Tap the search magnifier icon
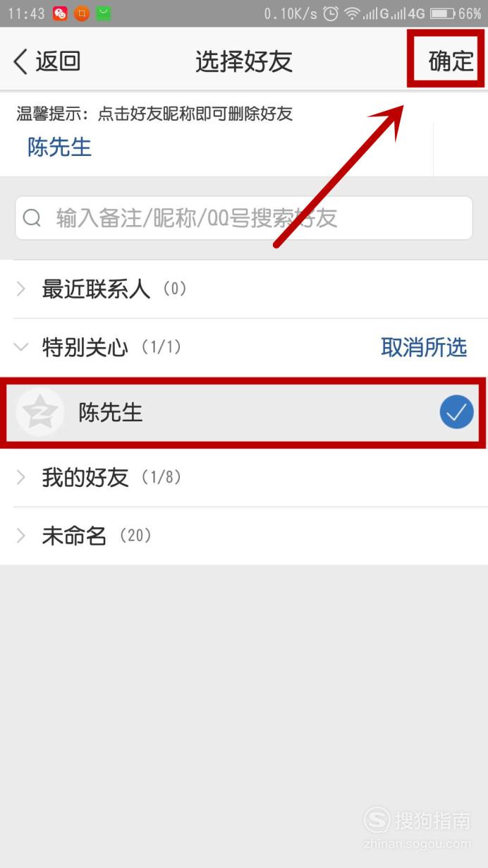488x868 pixels. 32,218
